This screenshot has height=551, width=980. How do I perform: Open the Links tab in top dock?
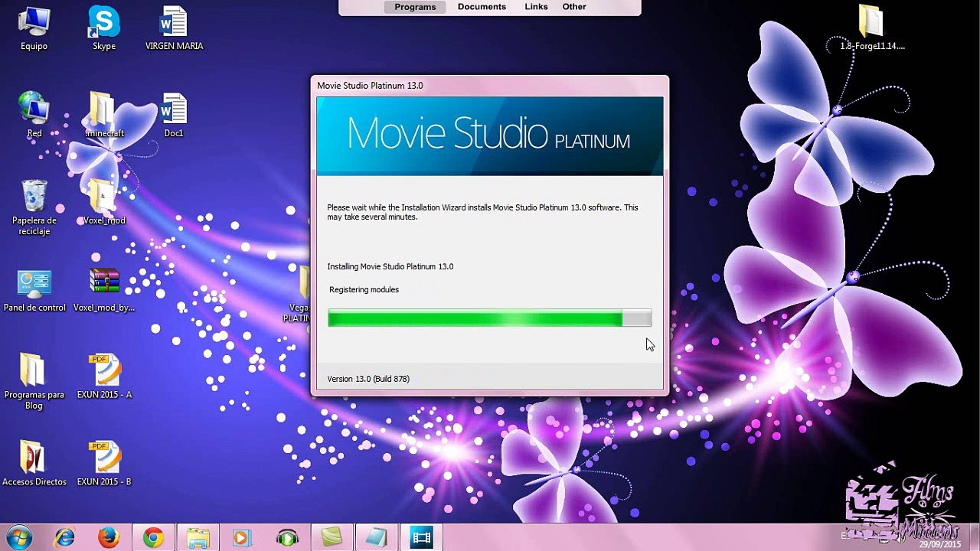point(536,7)
